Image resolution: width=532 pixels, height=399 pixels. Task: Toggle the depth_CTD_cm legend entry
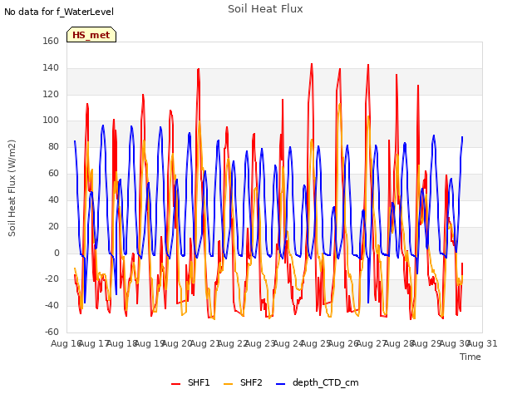318,382
